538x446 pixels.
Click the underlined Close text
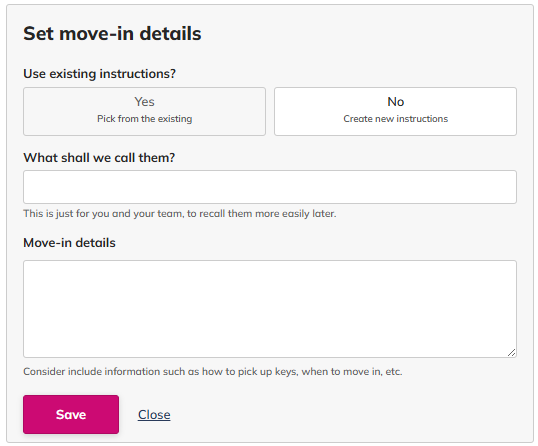[154, 414]
